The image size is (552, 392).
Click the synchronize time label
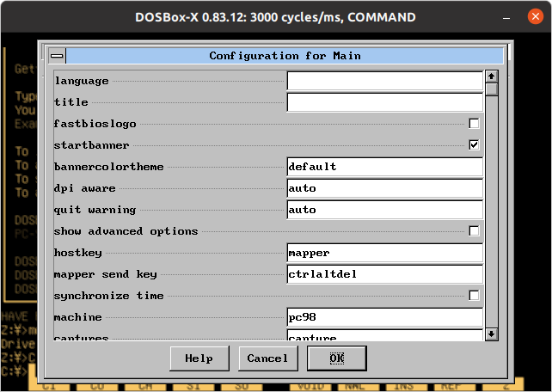coord(108,296)
